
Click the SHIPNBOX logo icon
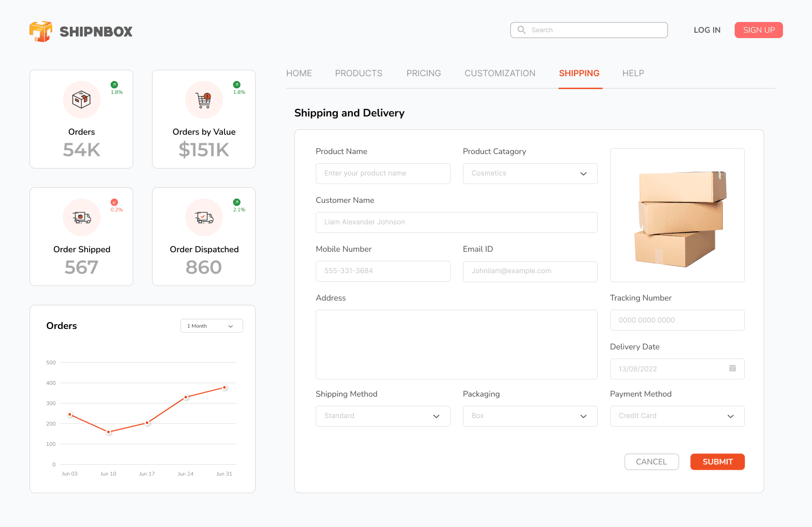[x=41, y=31]
